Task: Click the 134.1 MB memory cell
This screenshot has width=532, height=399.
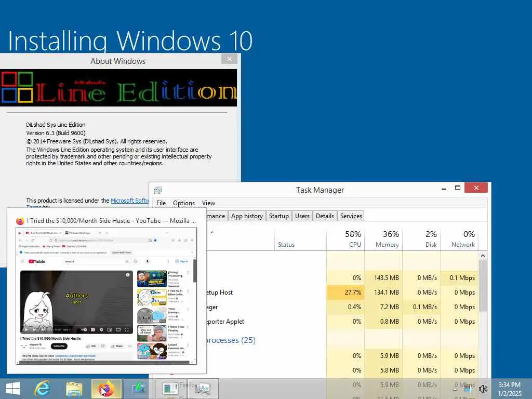Action: [x=383, y=292]
